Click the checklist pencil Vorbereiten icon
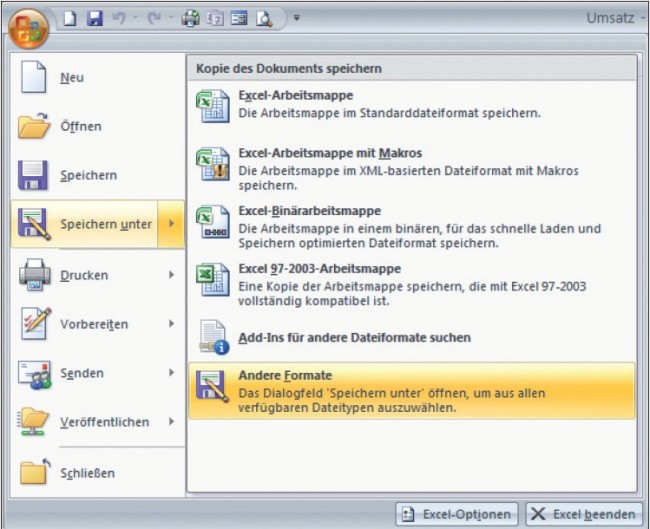Screen dimensions: 650x529 click(x=36, y=323)
